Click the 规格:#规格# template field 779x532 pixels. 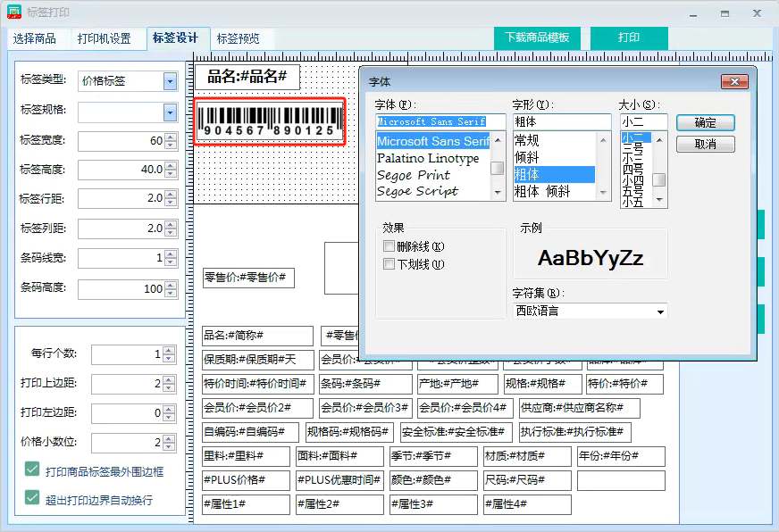(x=542, y=384)
